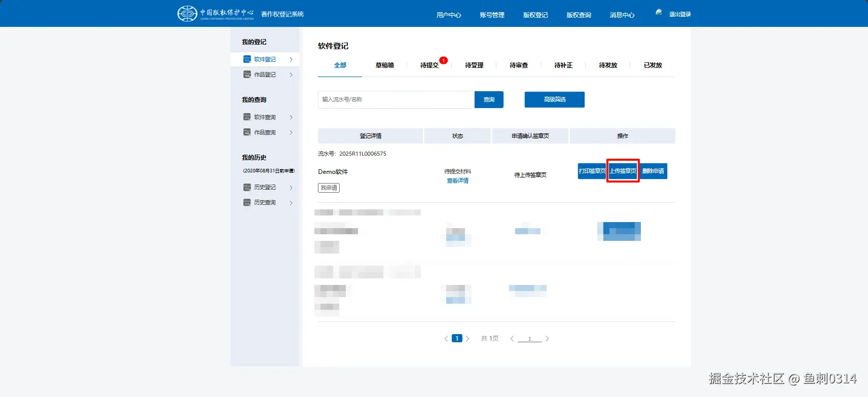
Task: Focus the 输入流水号/名称 search field
Action: [x=396, y=99]
